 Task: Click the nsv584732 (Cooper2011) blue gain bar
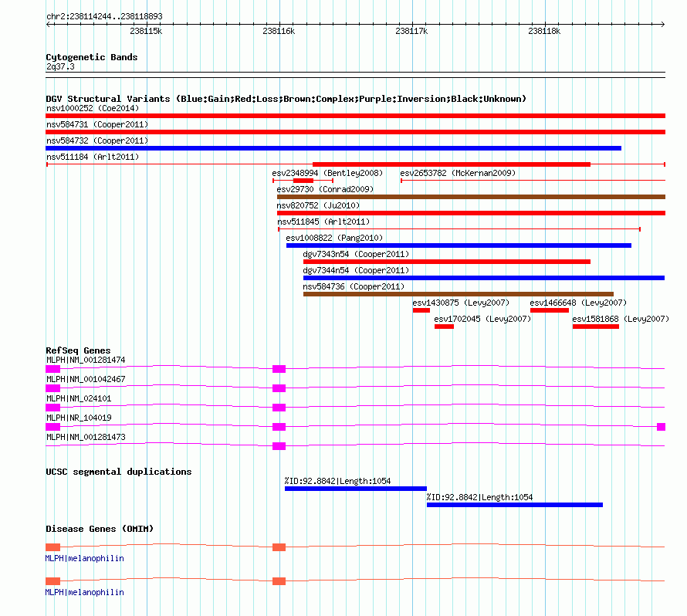(333, 148)
